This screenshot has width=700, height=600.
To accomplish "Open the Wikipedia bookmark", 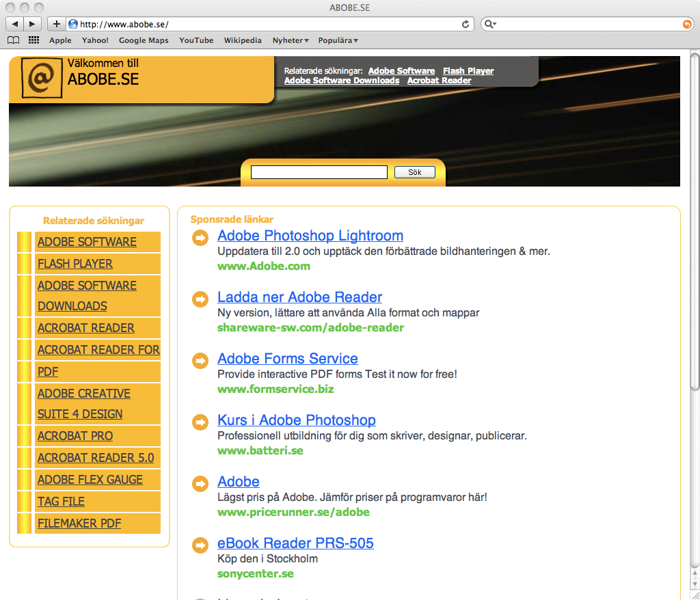I will point(243,40).
